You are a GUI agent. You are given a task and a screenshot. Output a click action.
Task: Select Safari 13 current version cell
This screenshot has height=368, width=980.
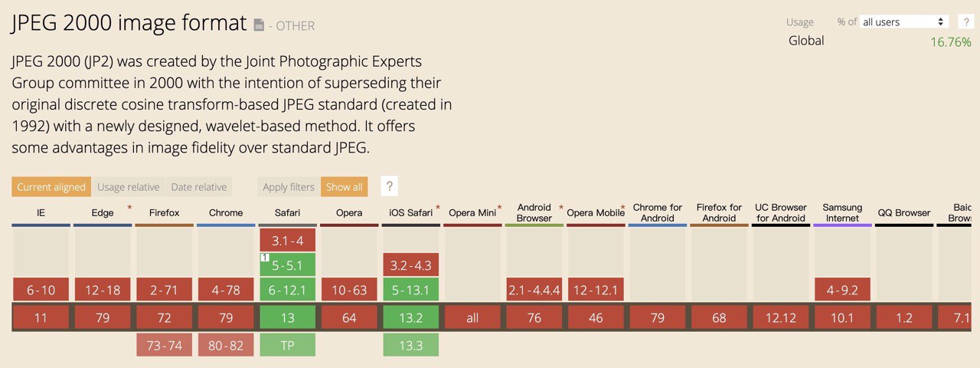pos(287,318)
